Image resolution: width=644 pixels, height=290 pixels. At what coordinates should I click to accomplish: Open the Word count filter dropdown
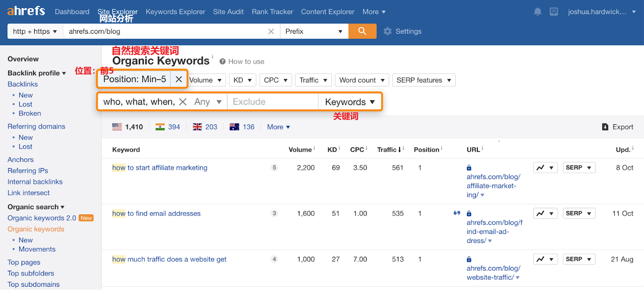(x=361, y=80)
